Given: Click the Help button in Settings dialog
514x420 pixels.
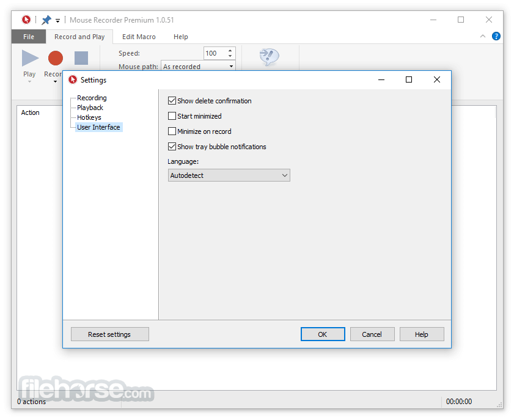Looking at the screenshot, I should [422, 334].
